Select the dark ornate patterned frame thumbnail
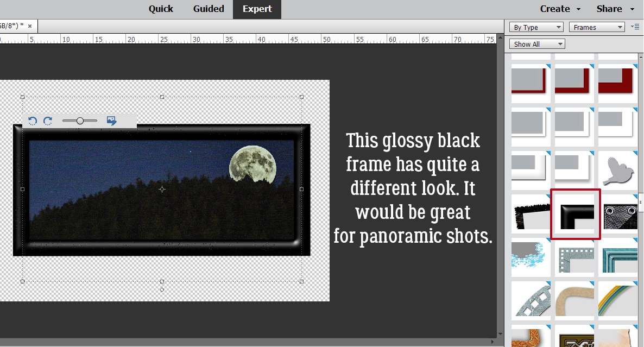 click(574, 336)
